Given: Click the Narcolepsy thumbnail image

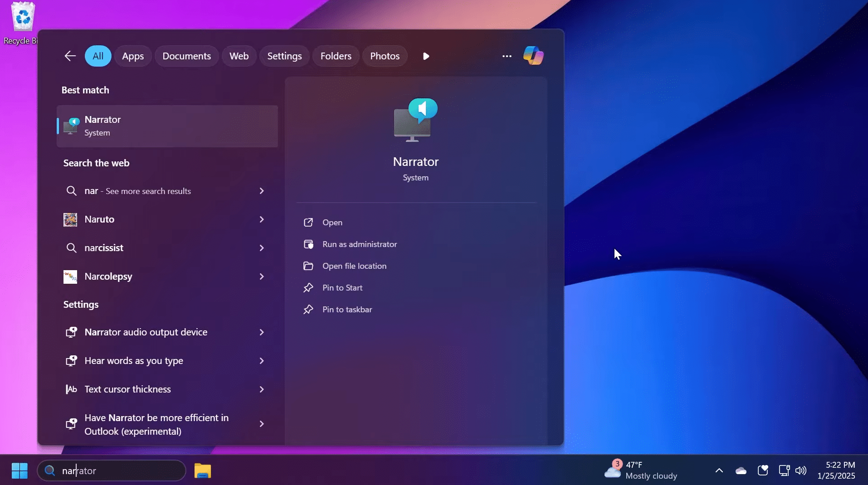Looking at the screenshot, I should pyautogui.click(x=70, y=276).
